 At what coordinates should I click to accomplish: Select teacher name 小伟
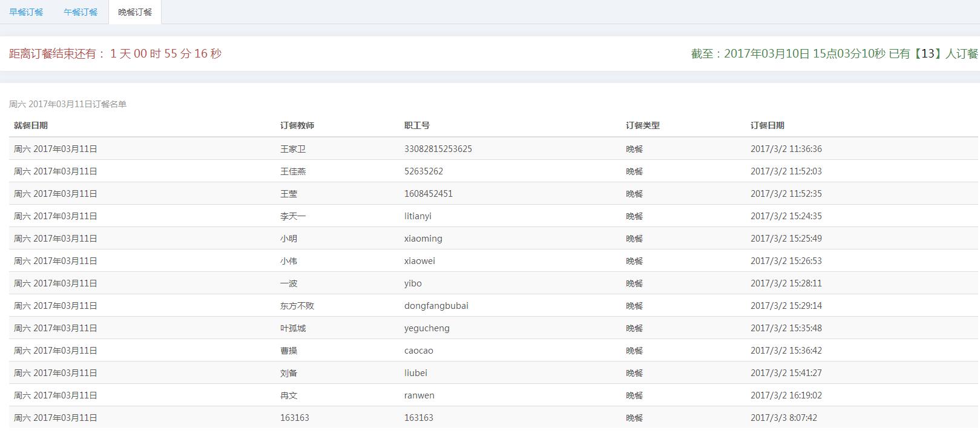pyautogui.click(x=289, y=261)
